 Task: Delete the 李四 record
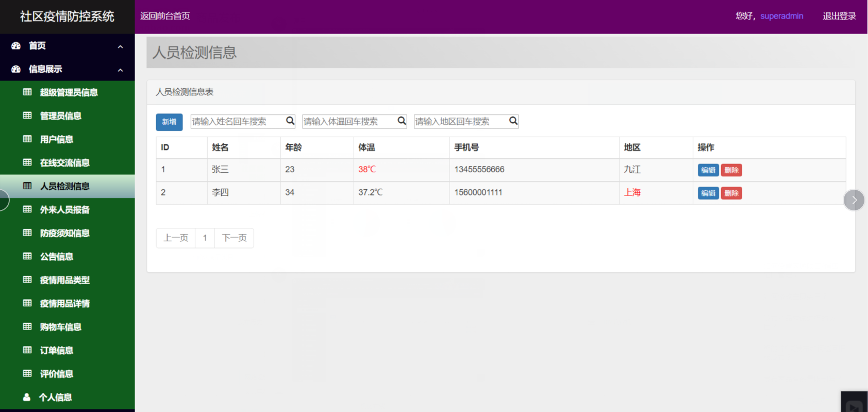(731, 193)
